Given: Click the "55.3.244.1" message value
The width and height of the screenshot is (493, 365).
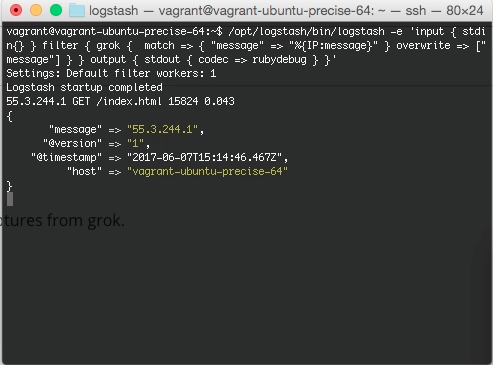Looking at the screenshot, I should (x=162, y=129).
